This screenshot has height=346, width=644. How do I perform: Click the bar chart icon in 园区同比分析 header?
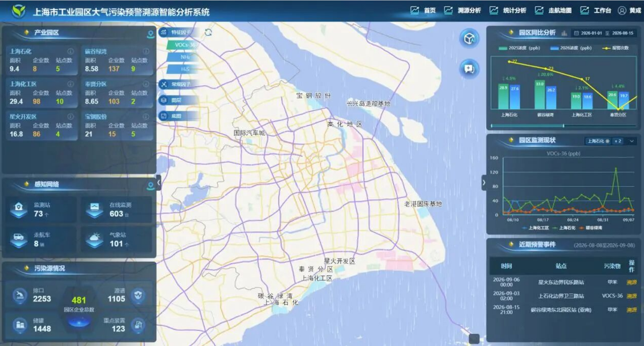click(564, 33)
